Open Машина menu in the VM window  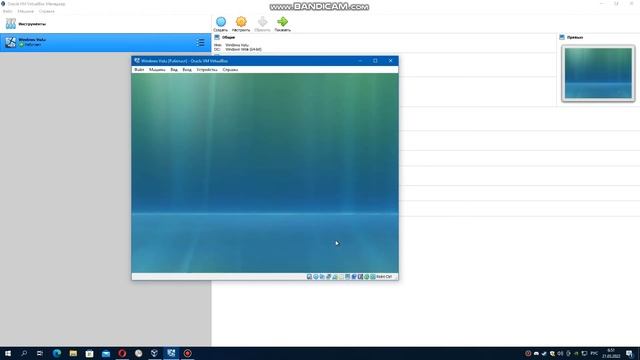[157, 70]
